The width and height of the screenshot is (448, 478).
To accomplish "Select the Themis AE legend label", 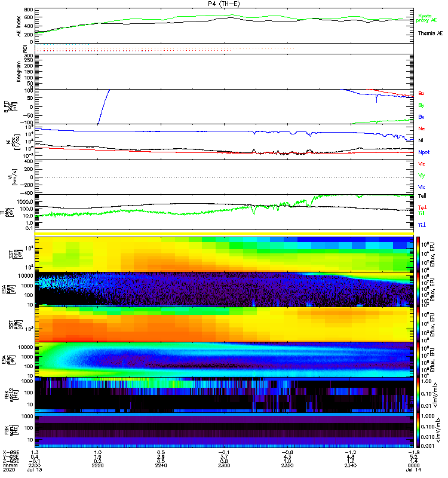I will [x=430, y=33].
